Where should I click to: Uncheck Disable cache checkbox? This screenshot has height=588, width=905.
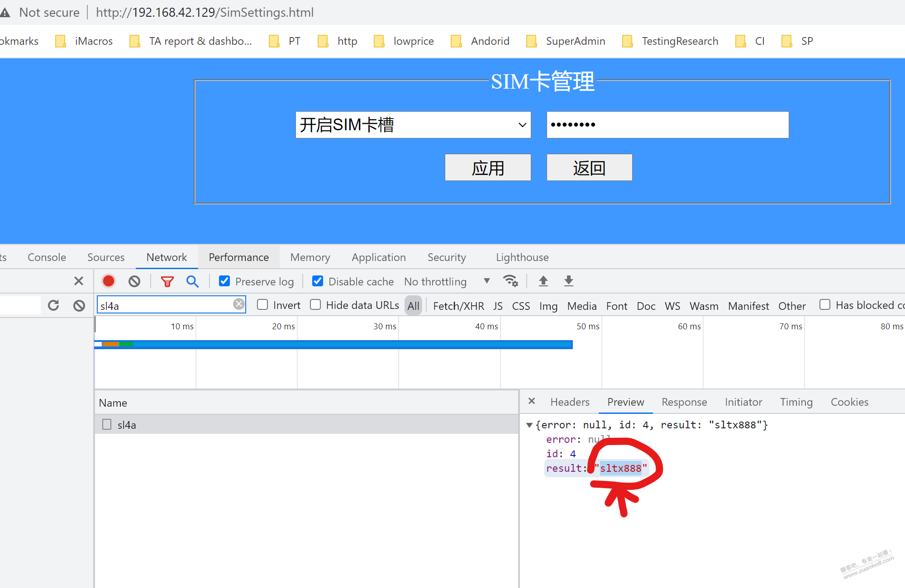[x=318, y=281]
